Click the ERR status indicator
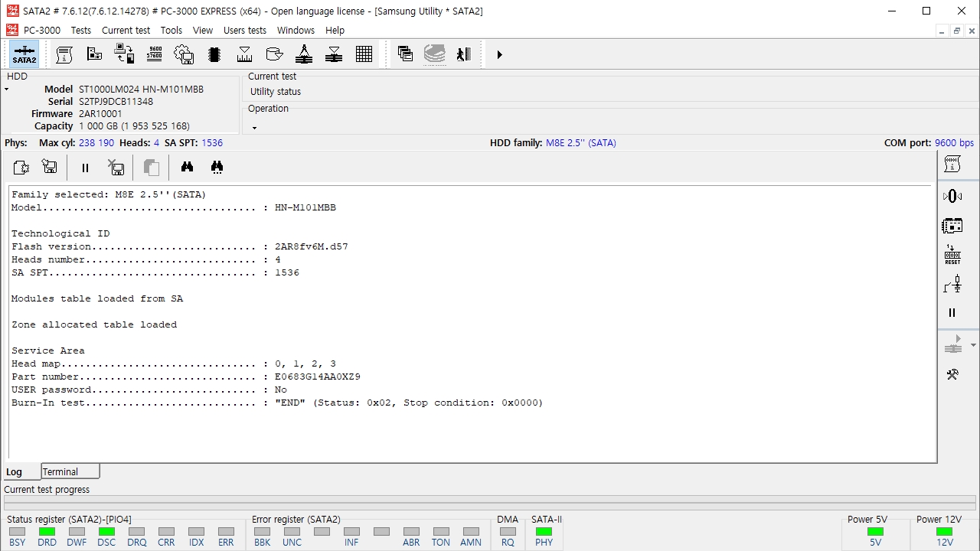The image size is (980, 551). pyautogui.click(x=226, y=531)
